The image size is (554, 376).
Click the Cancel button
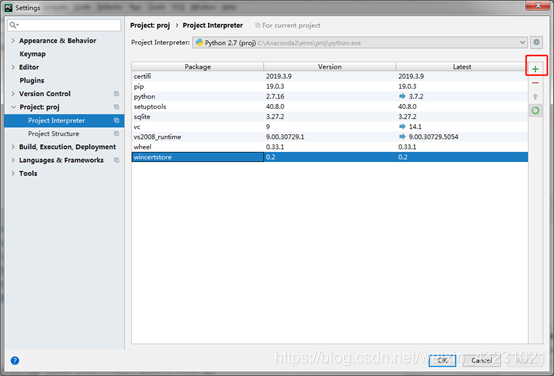[481, 360]
